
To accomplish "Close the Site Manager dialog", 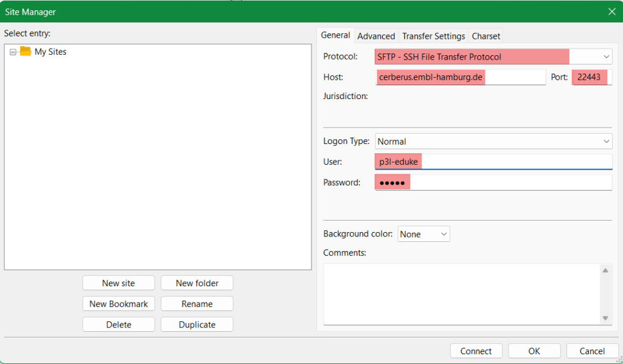I will point(611,11).
